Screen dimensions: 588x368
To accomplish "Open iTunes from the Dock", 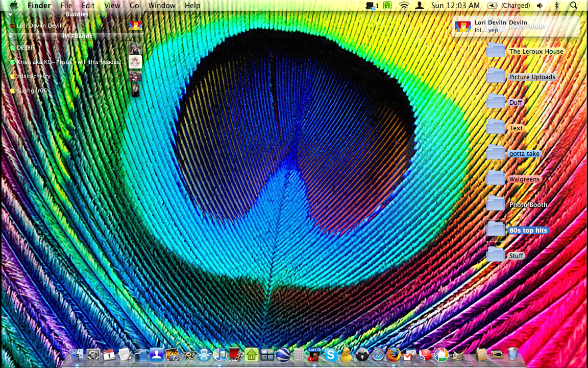I will [219, 354].
